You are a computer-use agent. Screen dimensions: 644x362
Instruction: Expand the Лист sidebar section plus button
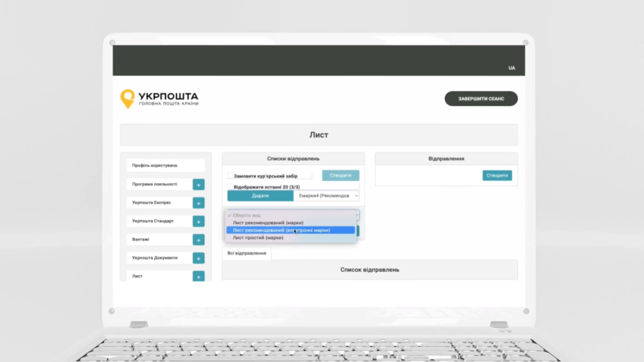point(199,276)
